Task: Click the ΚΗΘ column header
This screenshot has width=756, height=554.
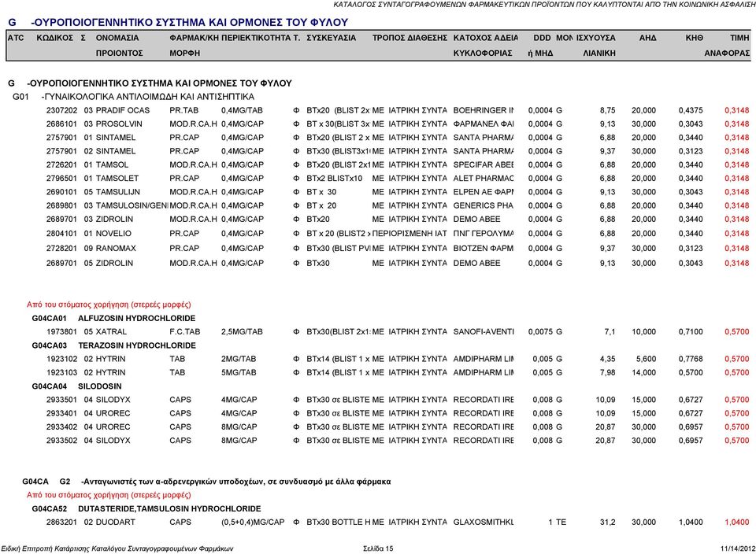Action: (695, 38)
